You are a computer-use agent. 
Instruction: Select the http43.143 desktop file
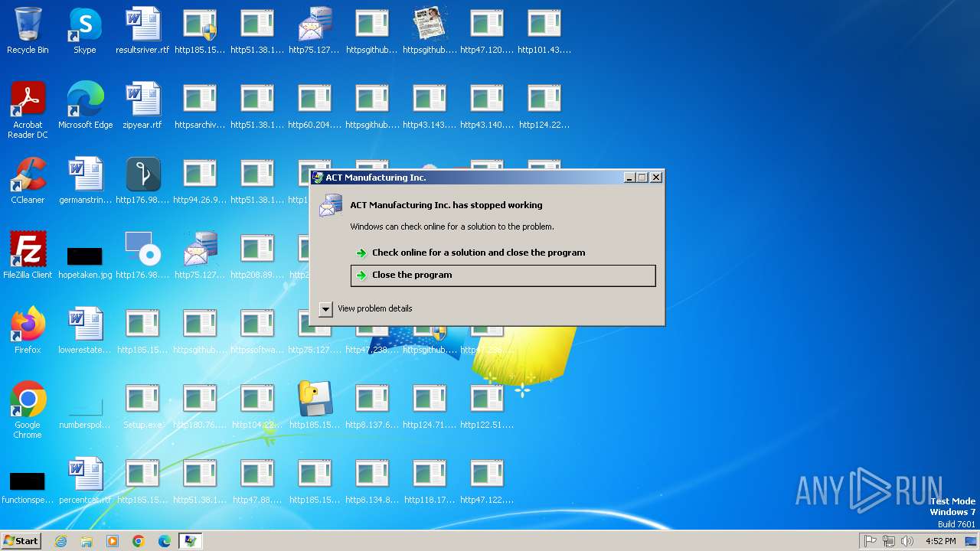coord(430,106)
